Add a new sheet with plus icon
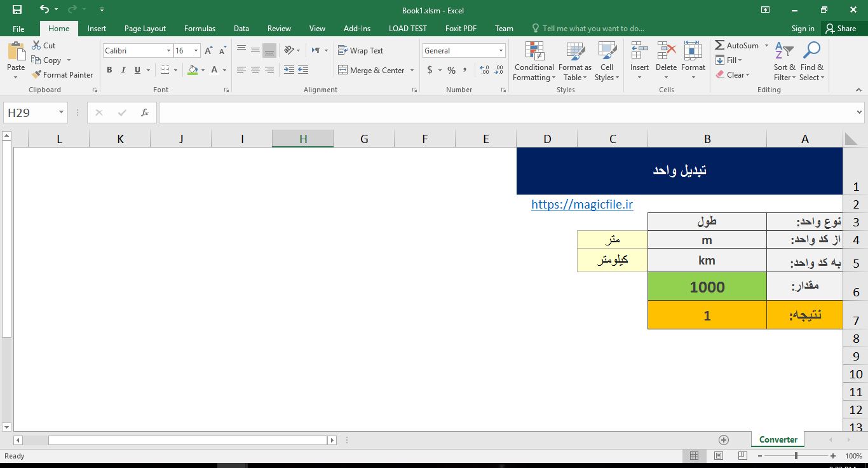The width and height of the screenshot is (868, 468). coord(723,439)
